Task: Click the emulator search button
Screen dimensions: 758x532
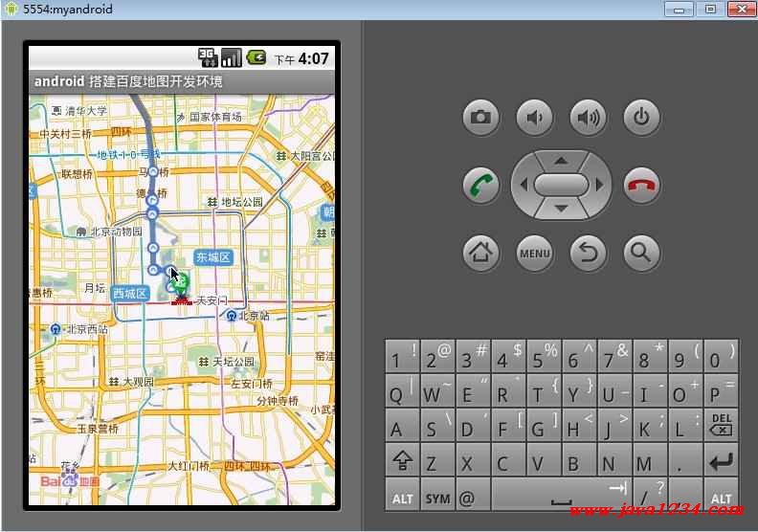Action: tap(641, 253)
